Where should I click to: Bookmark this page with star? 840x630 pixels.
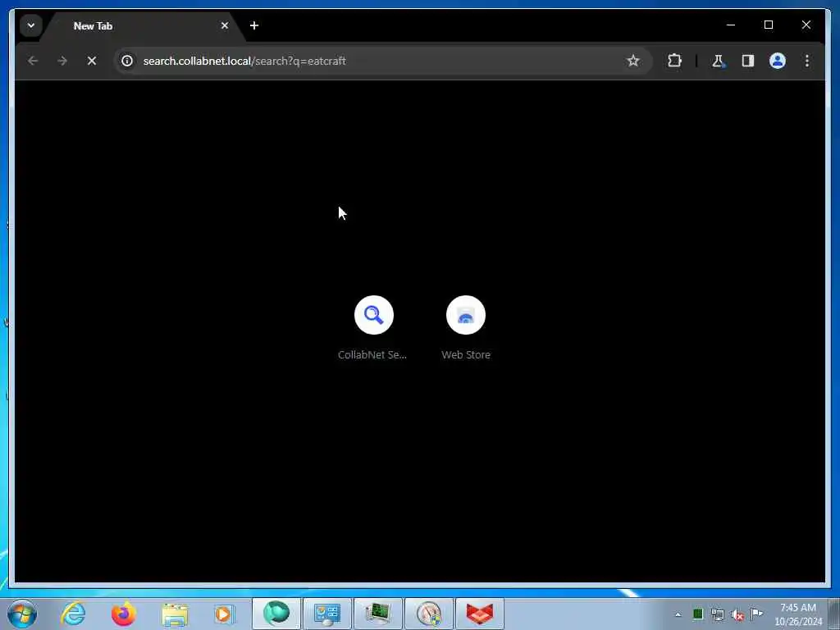pyautogui.click(x=632, y=61)
